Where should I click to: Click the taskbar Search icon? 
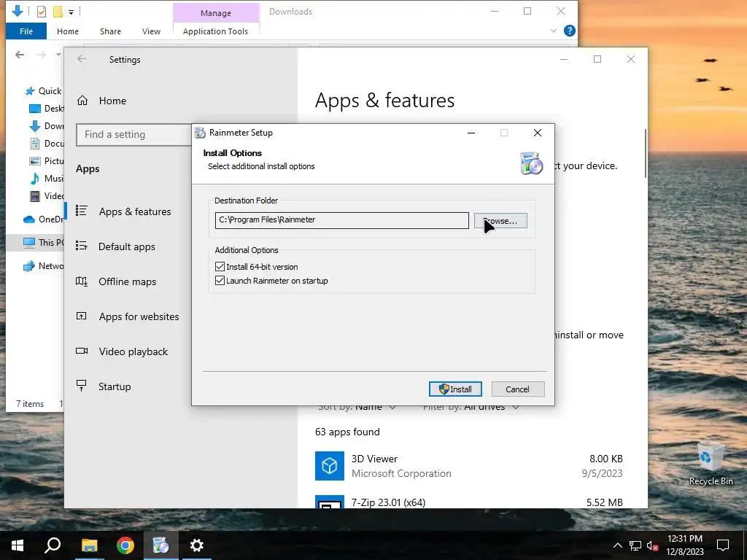coord(53,545)
